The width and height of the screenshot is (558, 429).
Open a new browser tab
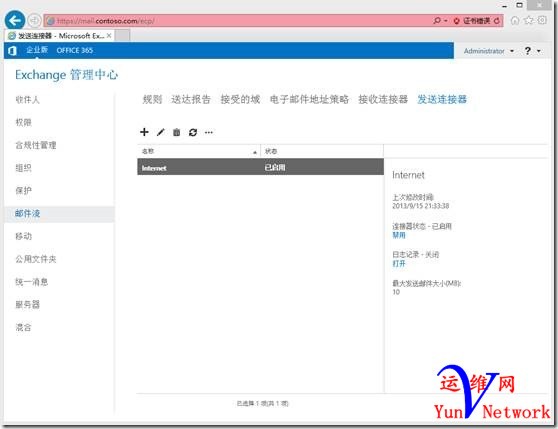(122, 36)
